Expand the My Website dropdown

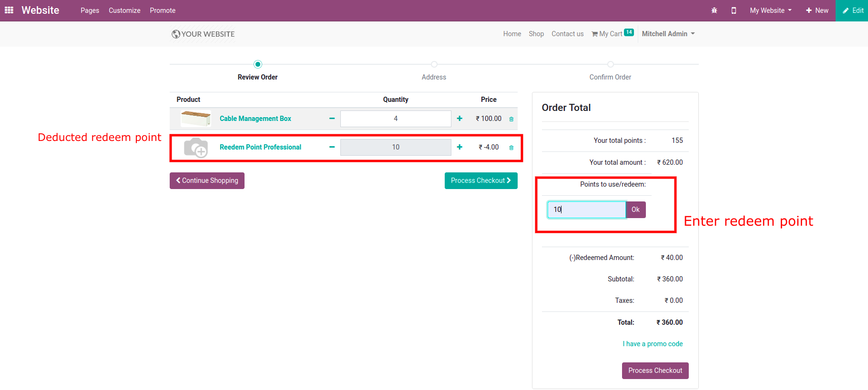770,10
